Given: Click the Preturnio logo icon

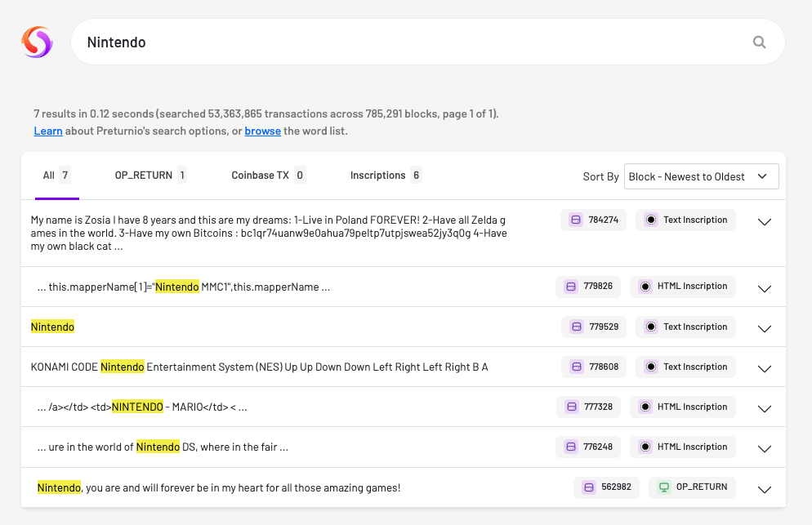Looking at the screenshot, I should point(37,42).
